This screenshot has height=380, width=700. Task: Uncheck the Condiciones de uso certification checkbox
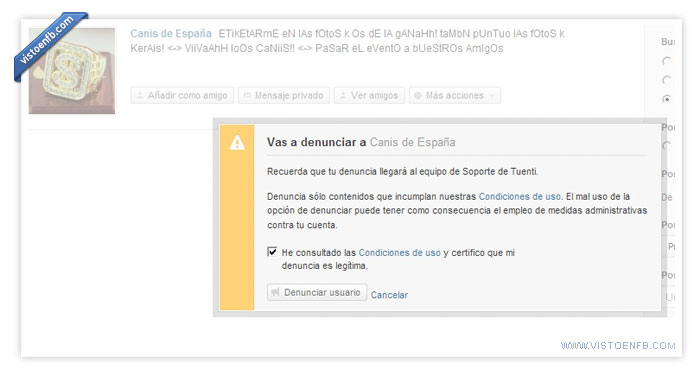pyautogui.click(x=272, y=252)
